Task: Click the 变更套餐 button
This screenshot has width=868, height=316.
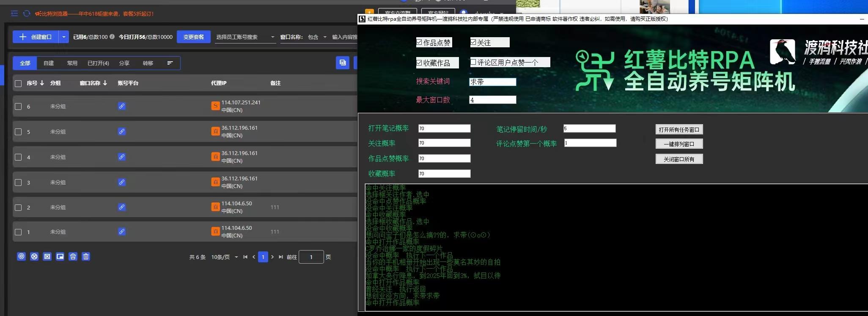Action: (194, 37)
